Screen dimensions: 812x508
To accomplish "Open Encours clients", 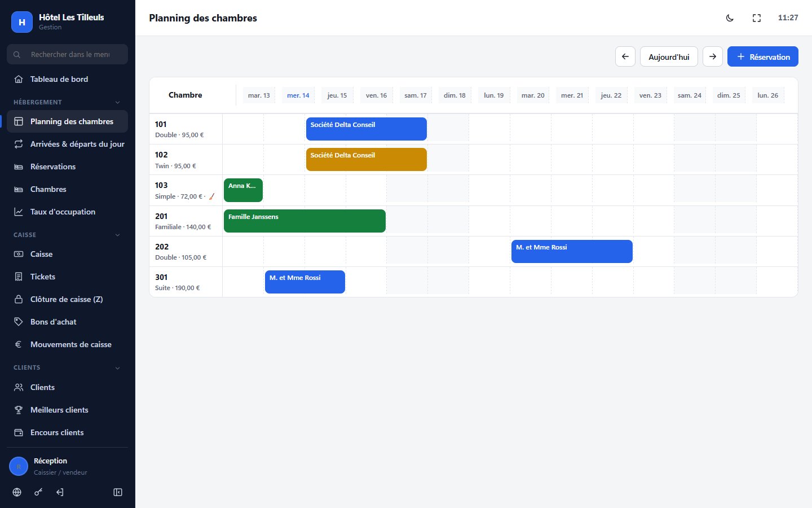I will click(67, 432).
